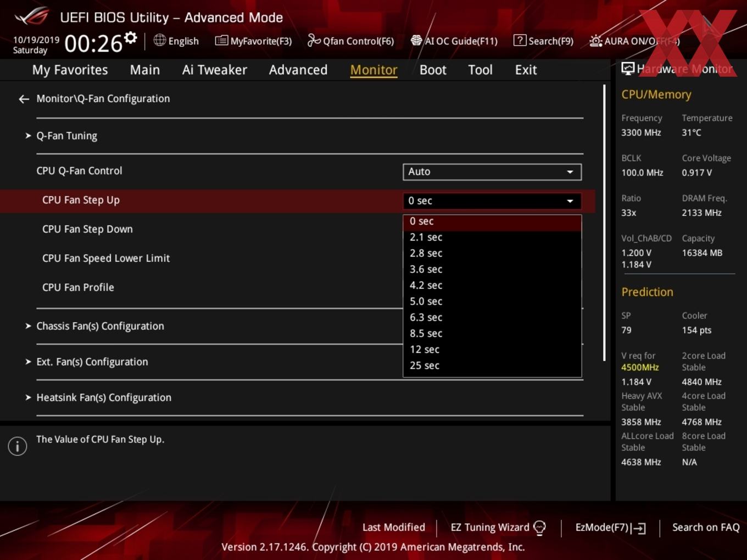Open the Exit tab
This screenshot has height=560, width=747.
pos(526,70)
